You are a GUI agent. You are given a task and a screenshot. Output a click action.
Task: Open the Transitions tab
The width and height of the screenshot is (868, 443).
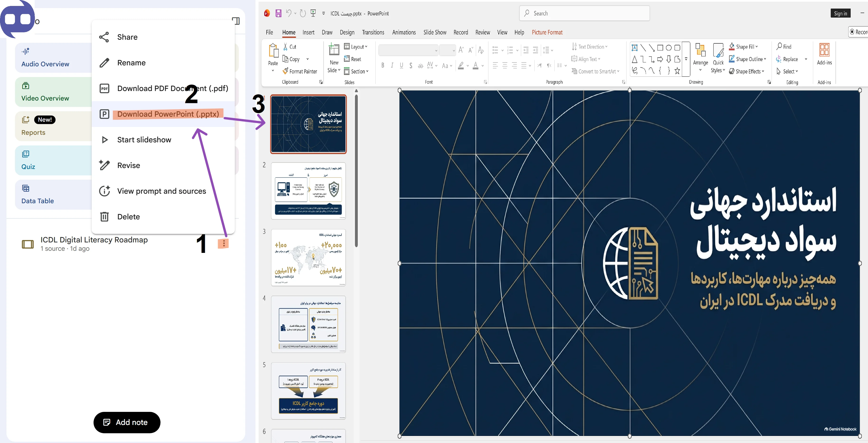[373, 32]
